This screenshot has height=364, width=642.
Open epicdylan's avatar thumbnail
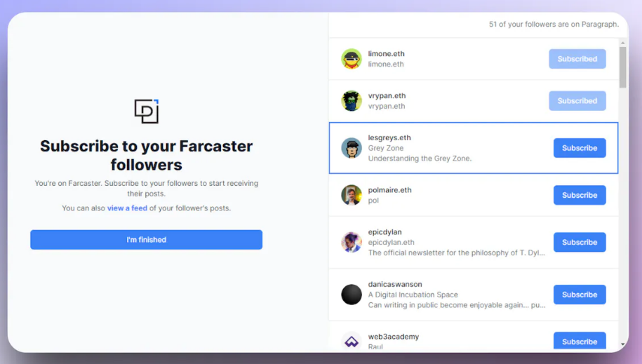(x=352, y=243)
